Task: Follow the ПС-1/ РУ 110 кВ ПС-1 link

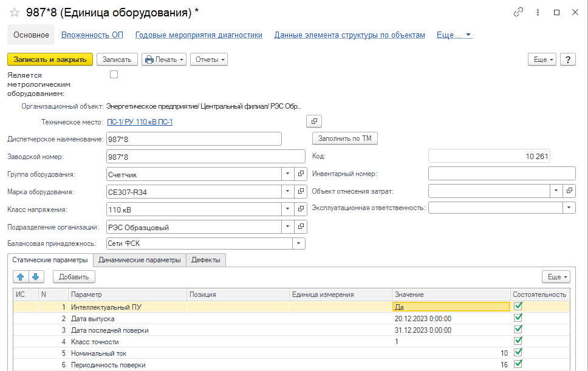Action: point(140,122)
